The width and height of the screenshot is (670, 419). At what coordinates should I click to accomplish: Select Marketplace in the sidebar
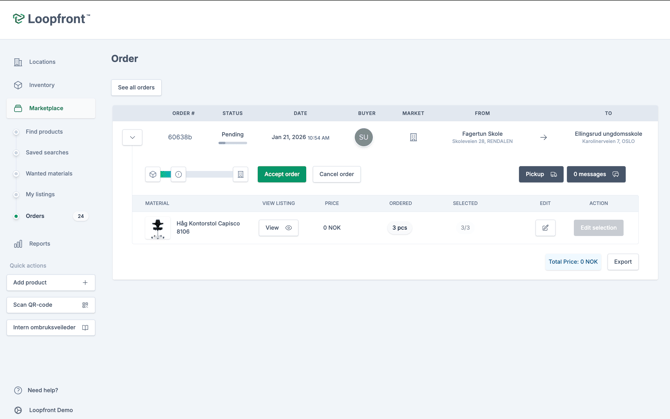click(x=46, y=108)
